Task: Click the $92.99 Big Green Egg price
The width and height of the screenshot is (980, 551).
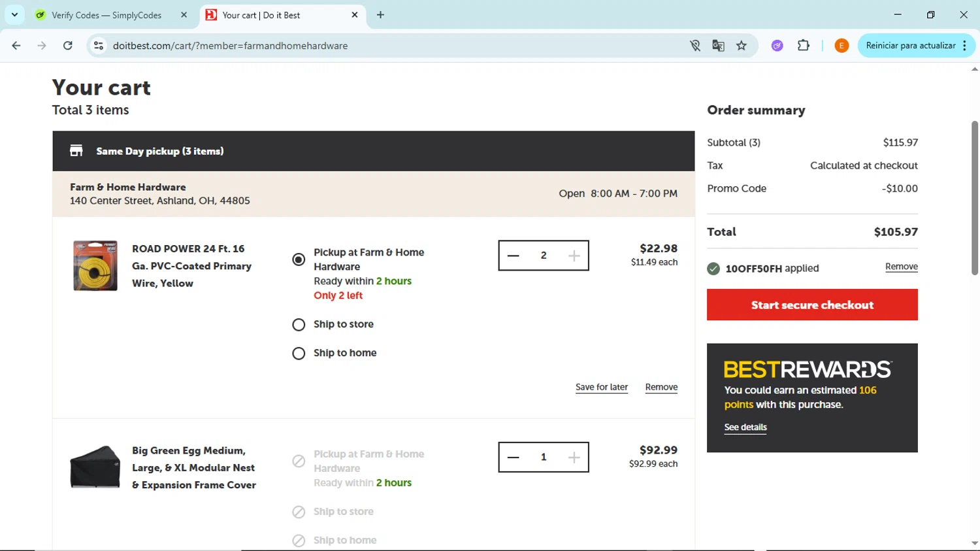Action: click(659, 450)
